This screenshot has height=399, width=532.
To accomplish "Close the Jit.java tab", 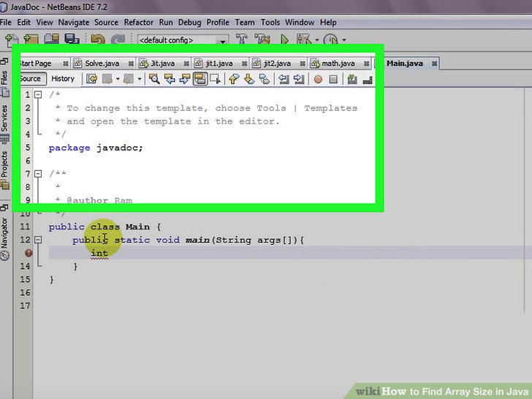I will click(x=186, y=64).
